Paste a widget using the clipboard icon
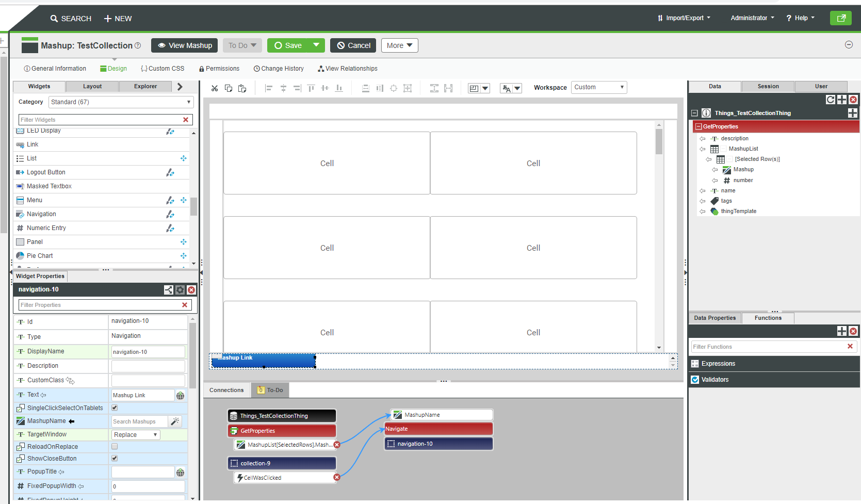Image resolution: width=861 pixels, height=504 pixels. pos(242,88)
